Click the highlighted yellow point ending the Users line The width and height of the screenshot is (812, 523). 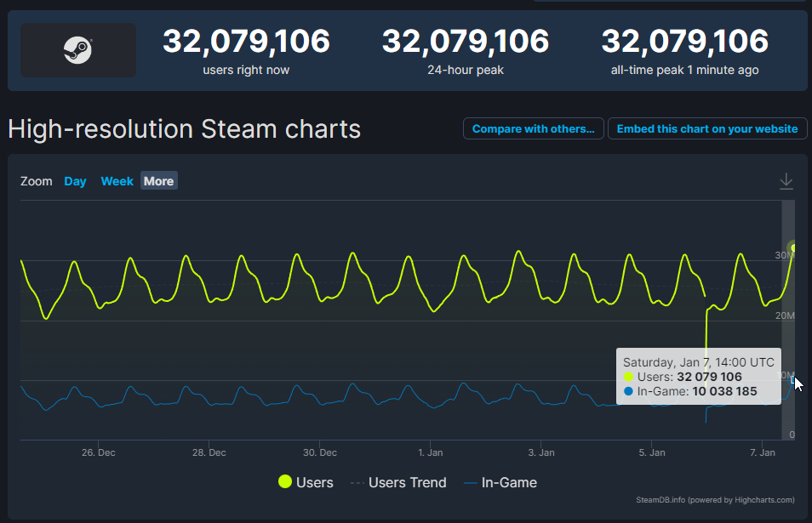[793, 247]
